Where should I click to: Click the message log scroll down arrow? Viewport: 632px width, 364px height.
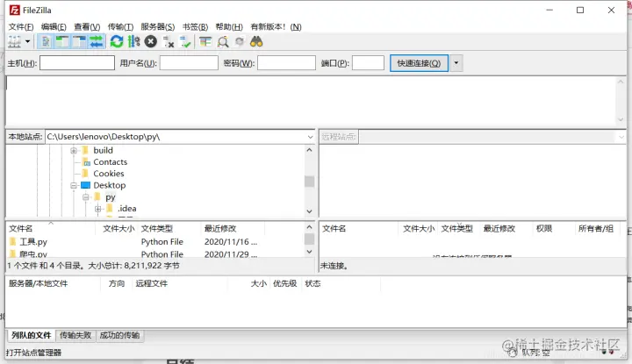pyautogui.click(x=621, y=119)
